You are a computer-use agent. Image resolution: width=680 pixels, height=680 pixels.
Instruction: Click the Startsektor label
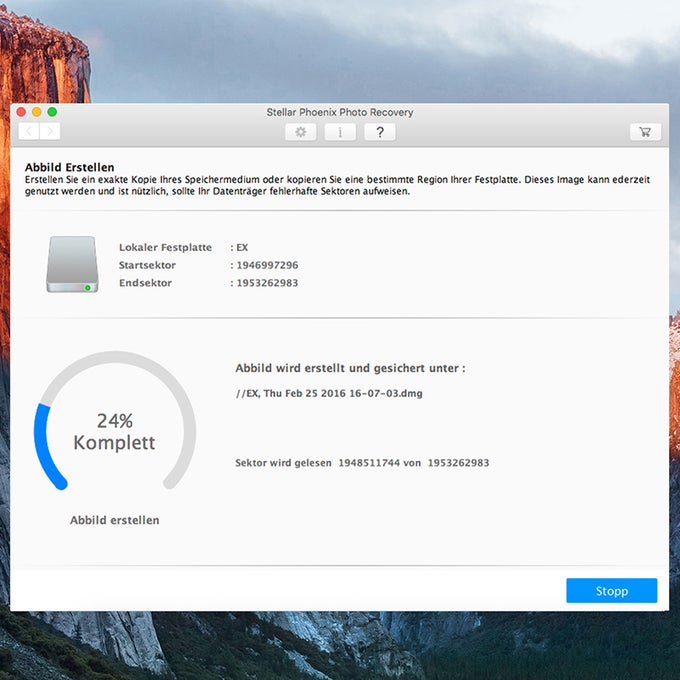point(147,265)
